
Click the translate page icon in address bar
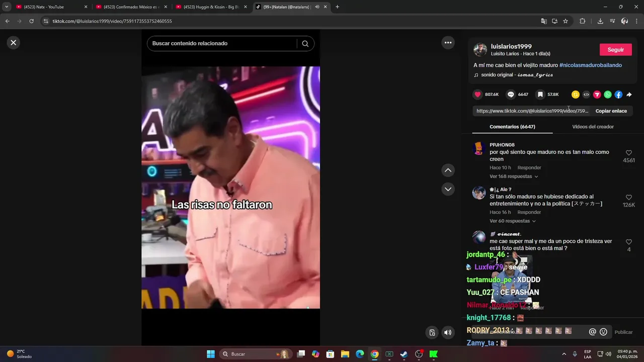pyautogui.click(x=544, y=21)
